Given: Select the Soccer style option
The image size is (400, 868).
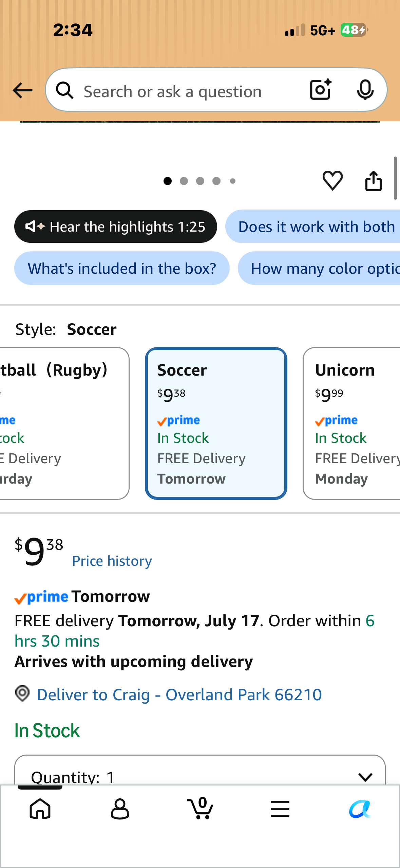Looking at the screenshot, I should pyautogui.click(x=216, y=423).
